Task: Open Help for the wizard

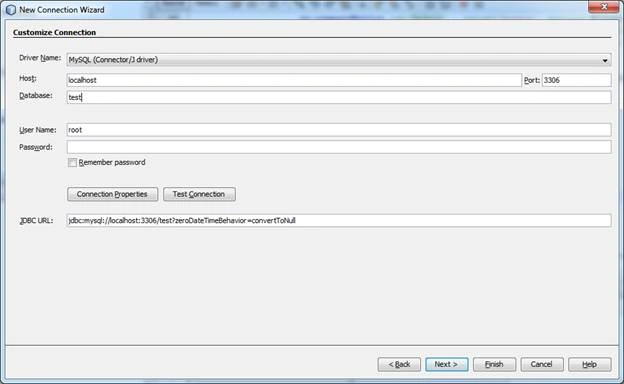Action: [x=589, y=364]
